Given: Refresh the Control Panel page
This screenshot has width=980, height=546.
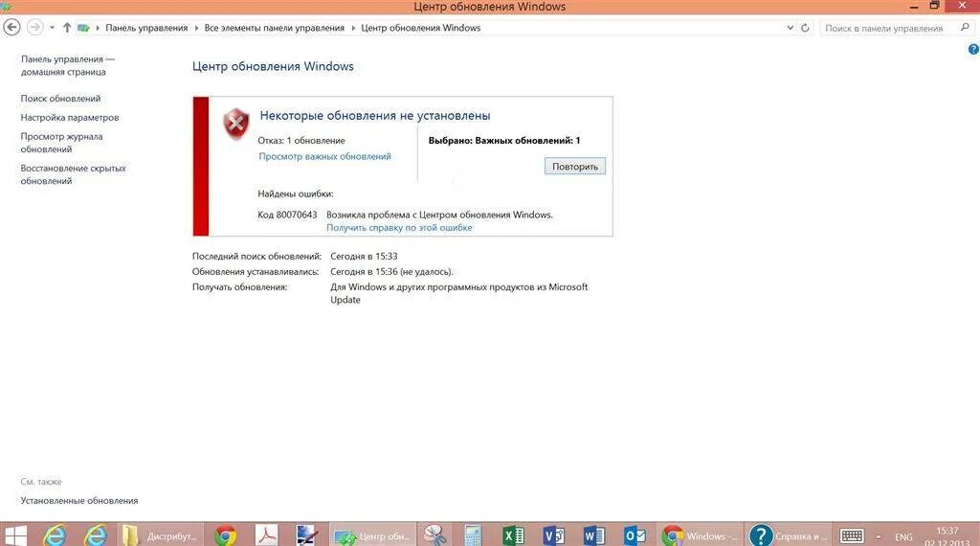Looking at the screenshot, I should coord(805,28).
